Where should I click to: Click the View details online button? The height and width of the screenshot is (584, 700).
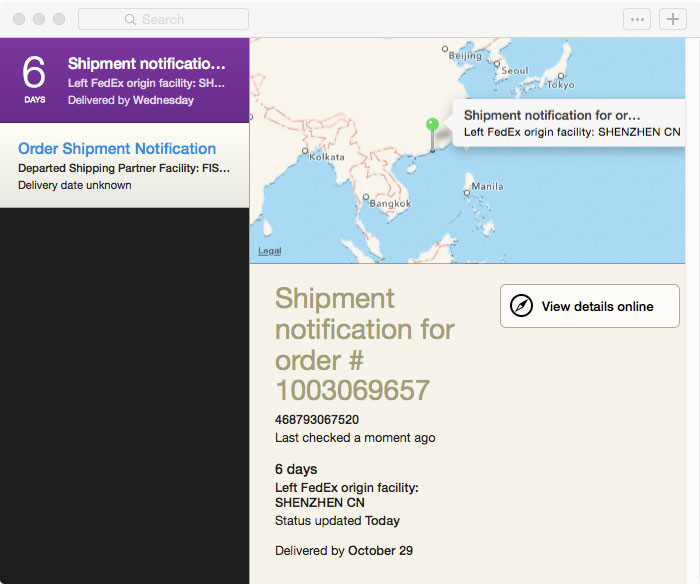[x=590, y=306]
